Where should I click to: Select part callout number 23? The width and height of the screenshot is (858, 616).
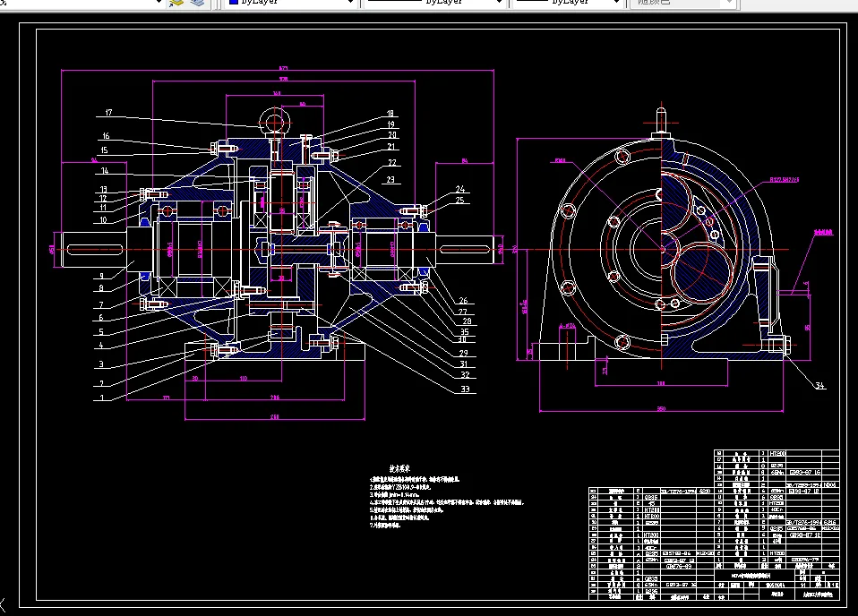[x=390, y=179]
